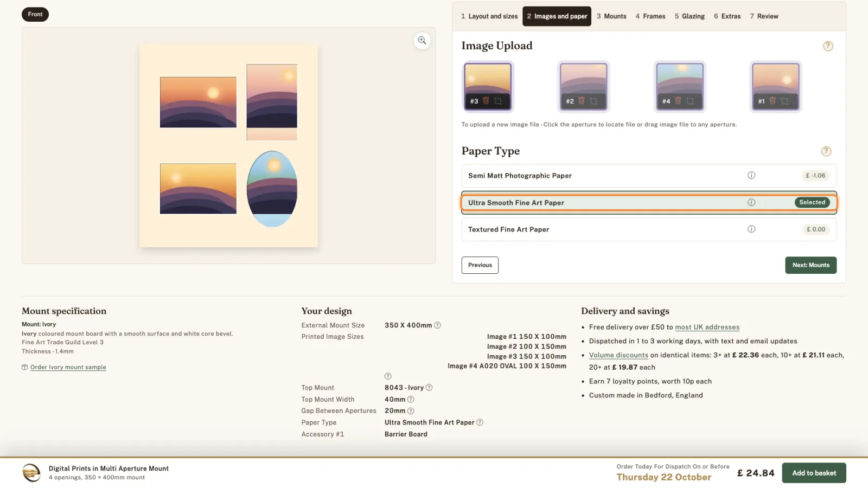Click the zoom magnifier on the preview
The width and height of the screenshot is (868, 488).
click(x=422, y=41)
